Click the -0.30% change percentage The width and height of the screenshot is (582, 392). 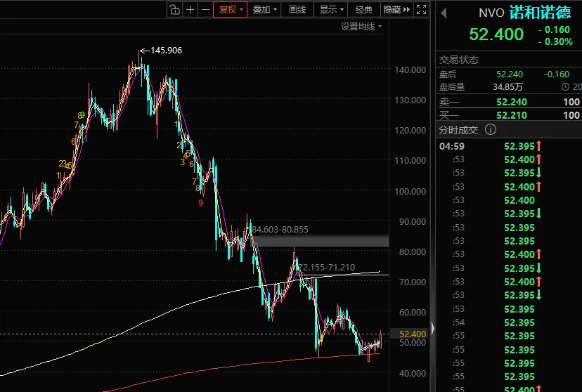tap(555, 42)
